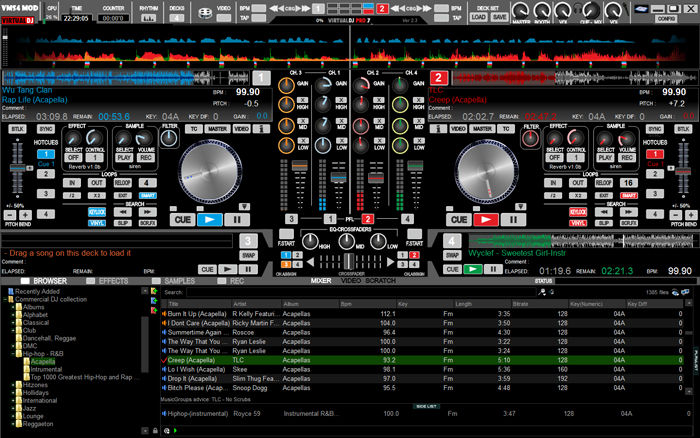Switch center panel to VIDEO
Image resolution: width=700 pixels, height=438 pixels.
point(351,281)
